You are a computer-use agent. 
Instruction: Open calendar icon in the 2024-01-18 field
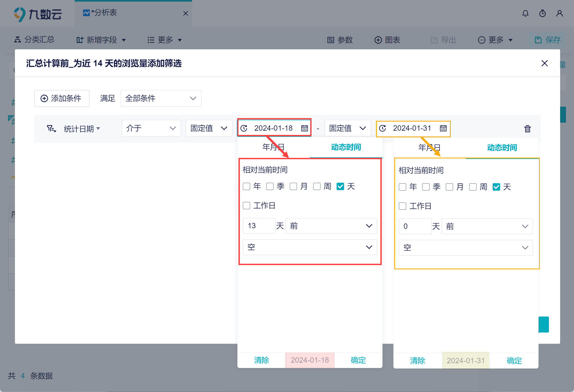[x=304, y=128]
